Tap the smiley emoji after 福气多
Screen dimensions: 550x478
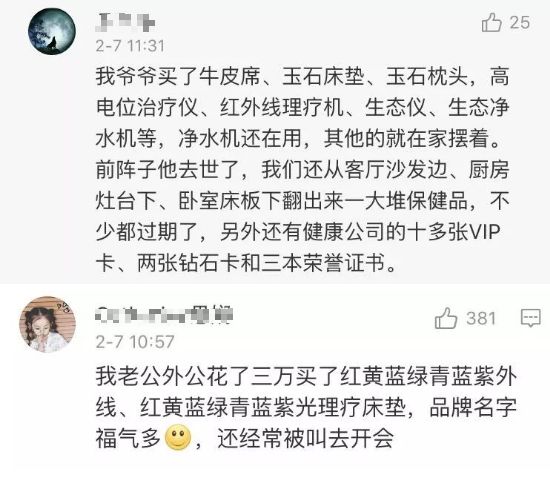(178, 437)
